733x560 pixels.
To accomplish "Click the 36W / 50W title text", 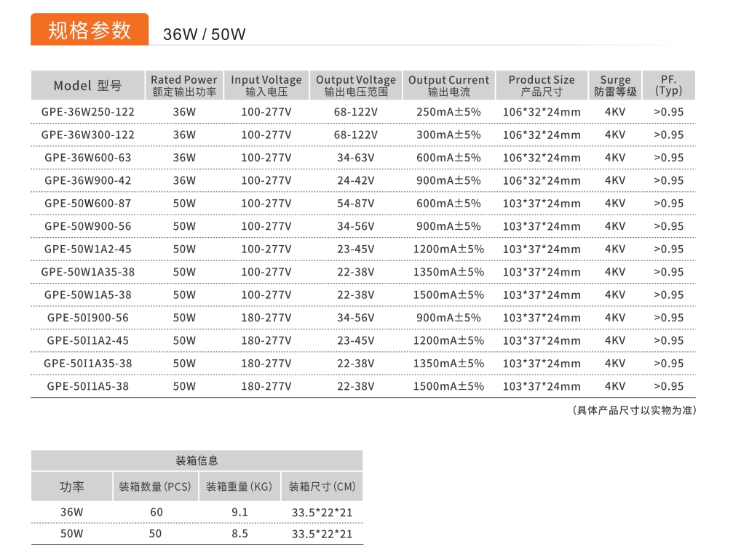I will (205, 34).
